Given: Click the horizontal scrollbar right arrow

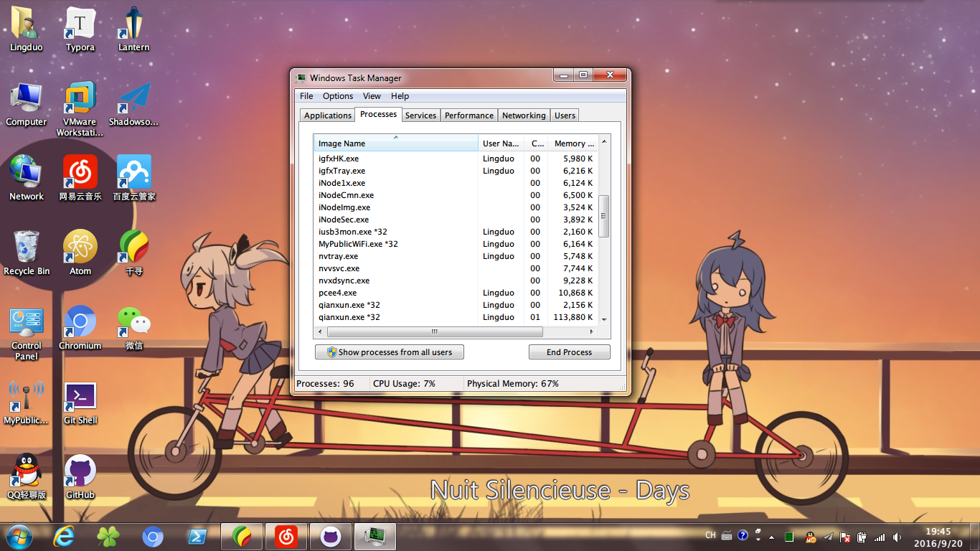Looking at the screenshot, I should [592, 332].
